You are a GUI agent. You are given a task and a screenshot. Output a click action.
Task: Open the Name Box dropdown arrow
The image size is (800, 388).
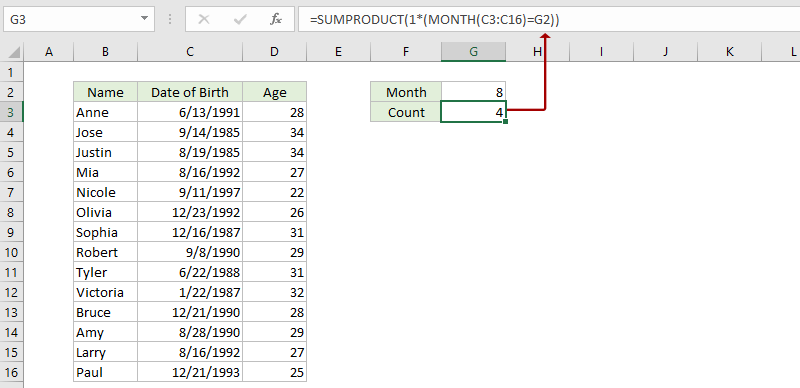pyautogui.click(x=144, y=19)
